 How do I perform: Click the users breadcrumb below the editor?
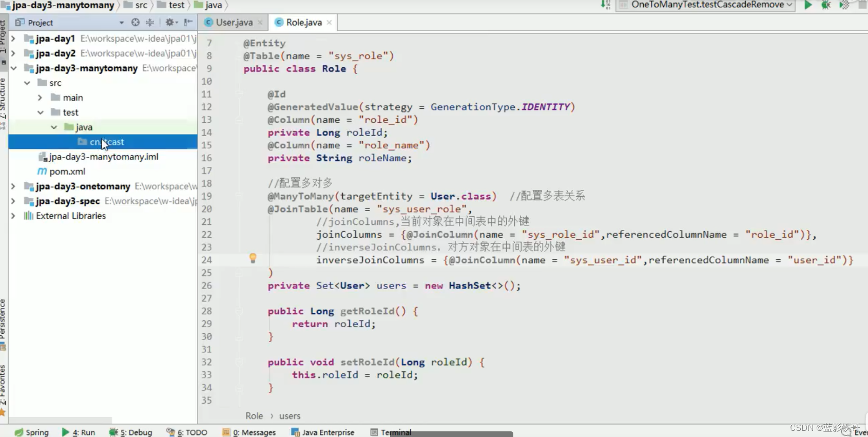[290, 416]
